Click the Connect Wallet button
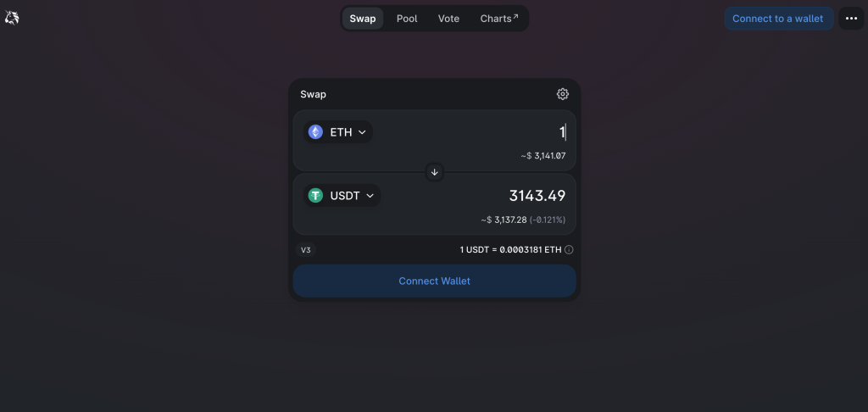868x412 pixels. (x=435, y=281)
